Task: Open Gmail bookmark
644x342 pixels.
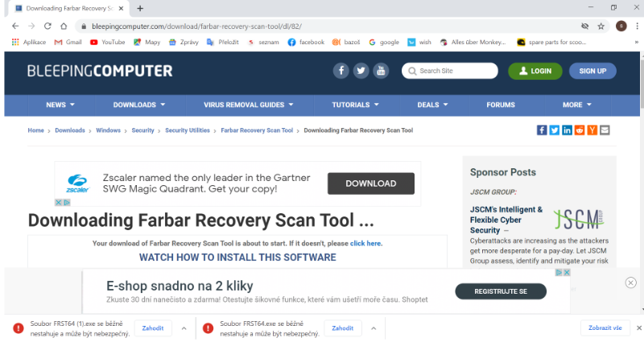Action: point(68,42)
